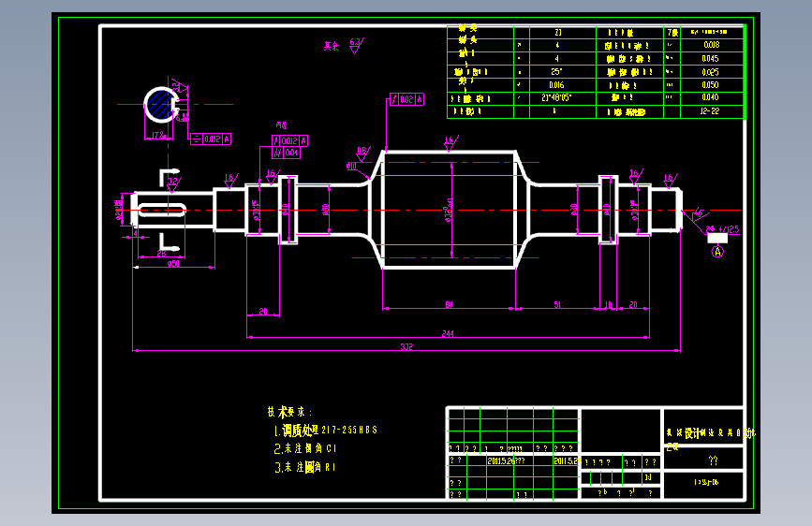Click the ø120 diameter dimension on the gear body
This screenshot has width=812, height=526.
449,211
